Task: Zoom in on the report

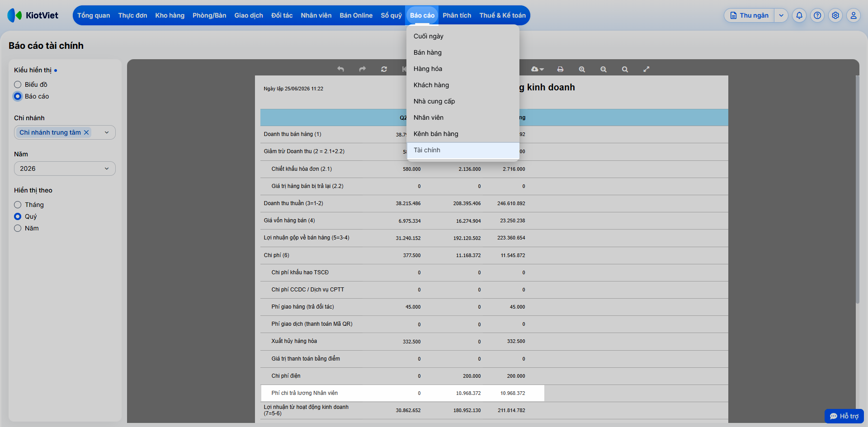Action: tap(582, 69)
